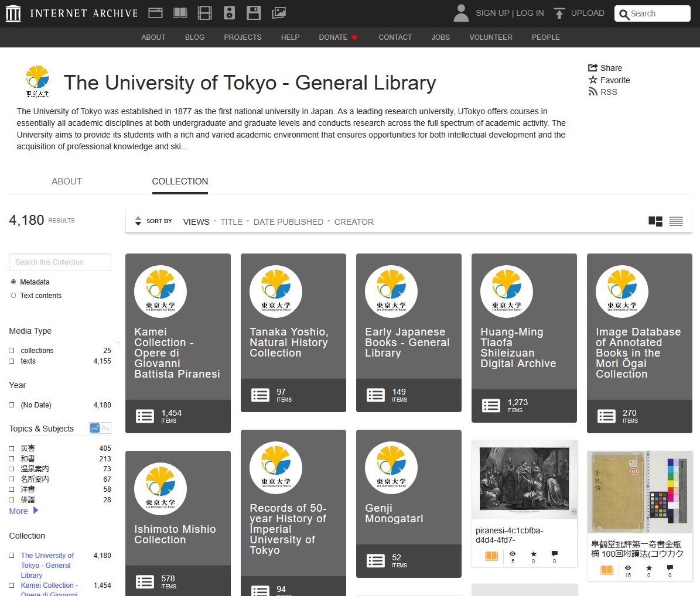Open the Video film strip icon
The image size is (700, 596).
[204, 13]
